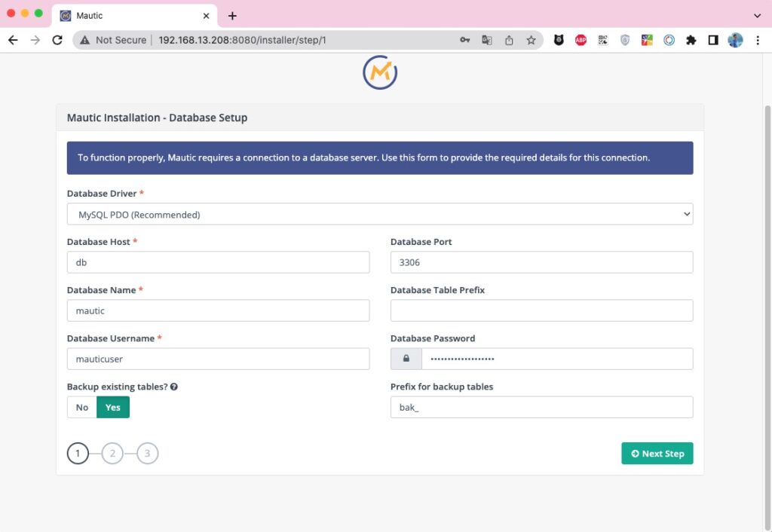Viewport: 772px width, 532px height.
Task: Open the black shield extension icon
Action: [x=559, y=41]
